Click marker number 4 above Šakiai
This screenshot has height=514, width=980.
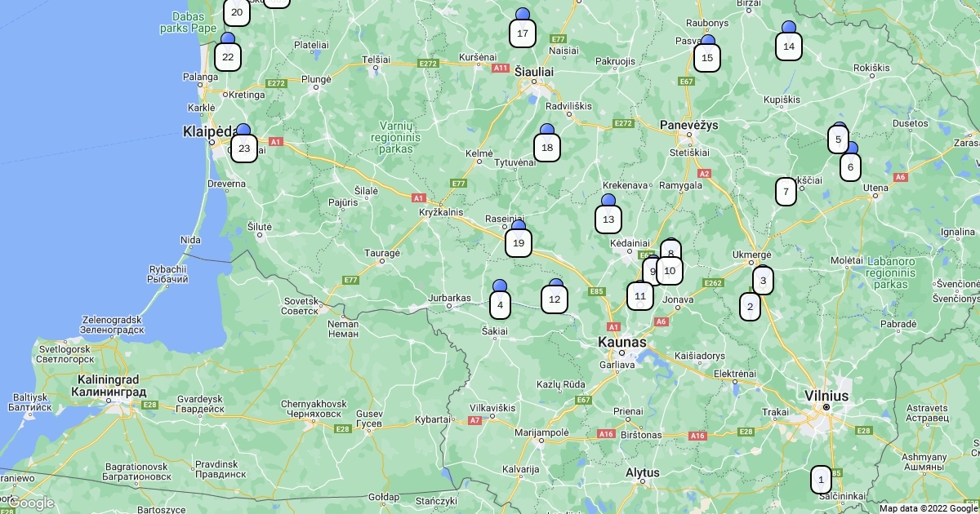[500, 306]
